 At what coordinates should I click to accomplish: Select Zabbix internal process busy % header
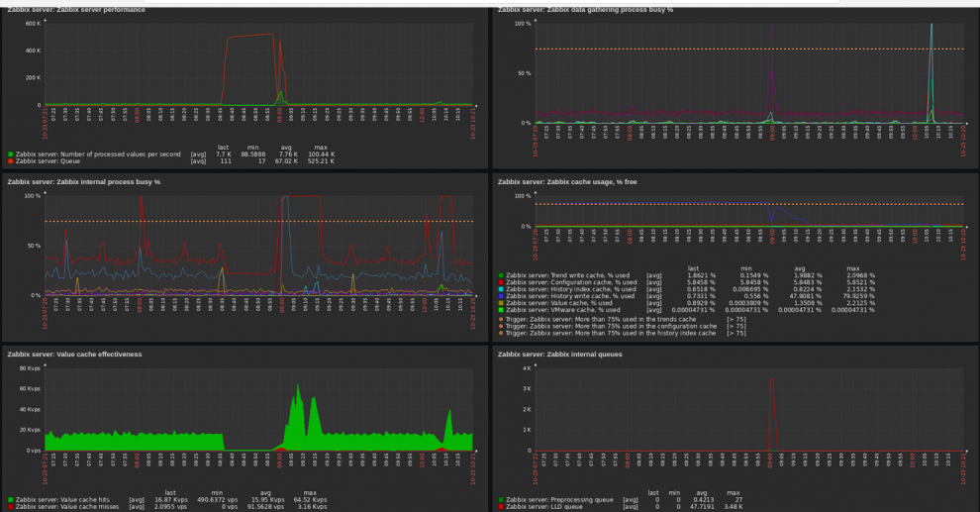(83, 182)
